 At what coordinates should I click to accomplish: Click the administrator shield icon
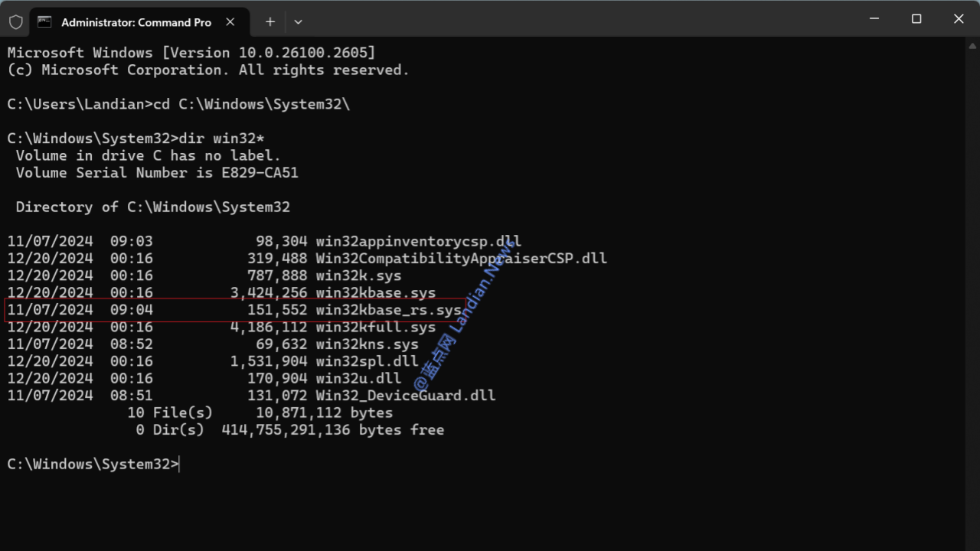pyautogui.click(x=16, y=22)
